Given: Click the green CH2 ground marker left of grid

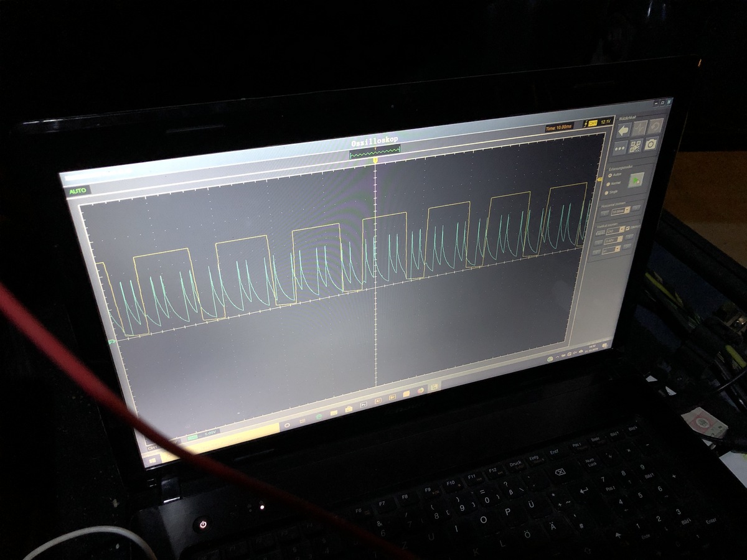Looking at the screenshot, I should (112, 342).
